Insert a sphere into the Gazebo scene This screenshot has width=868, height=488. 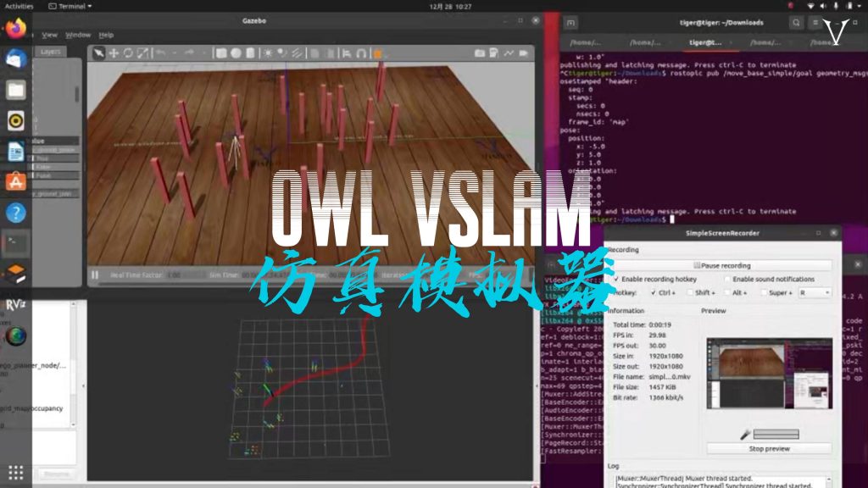click(236, 55)
